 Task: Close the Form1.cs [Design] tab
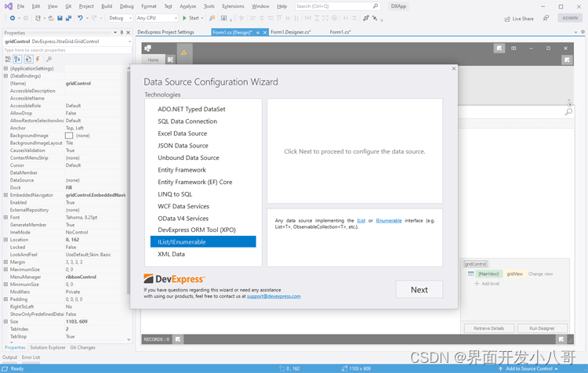click(x=265, y=33)
